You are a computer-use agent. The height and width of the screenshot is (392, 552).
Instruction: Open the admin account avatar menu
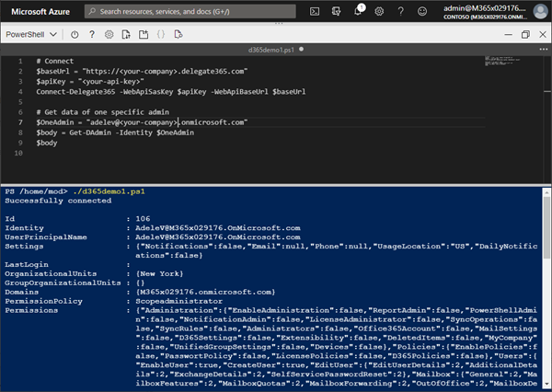coord(540,11)
